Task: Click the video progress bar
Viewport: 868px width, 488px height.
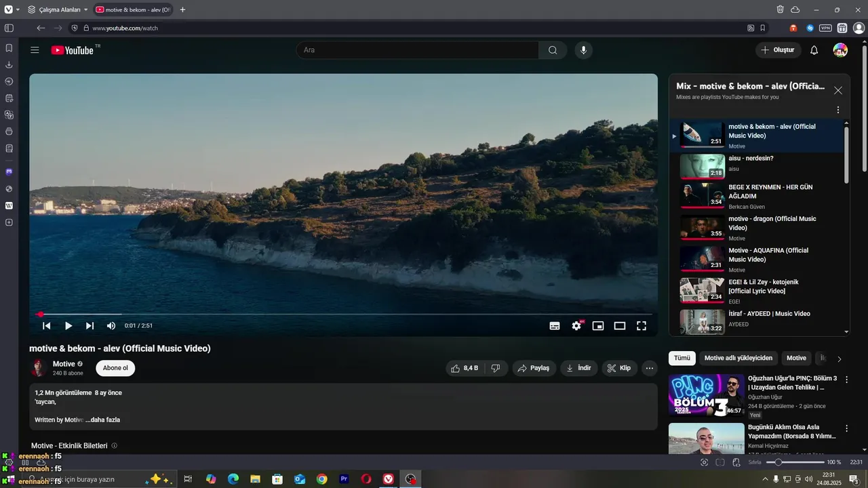Action: click(x=344, y=314)
